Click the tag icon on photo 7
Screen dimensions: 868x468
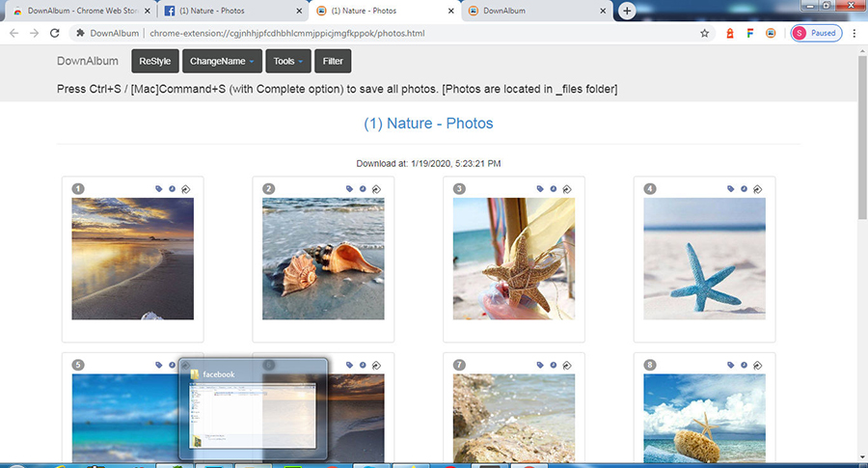pyautogui.click(x=540, y=365)
